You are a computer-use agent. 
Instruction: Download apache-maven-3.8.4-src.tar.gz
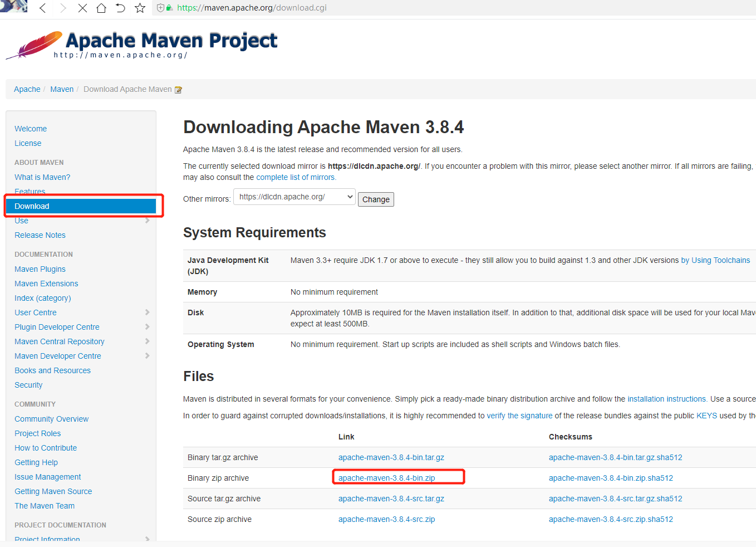pyautogui.click(x=391, y=499)
